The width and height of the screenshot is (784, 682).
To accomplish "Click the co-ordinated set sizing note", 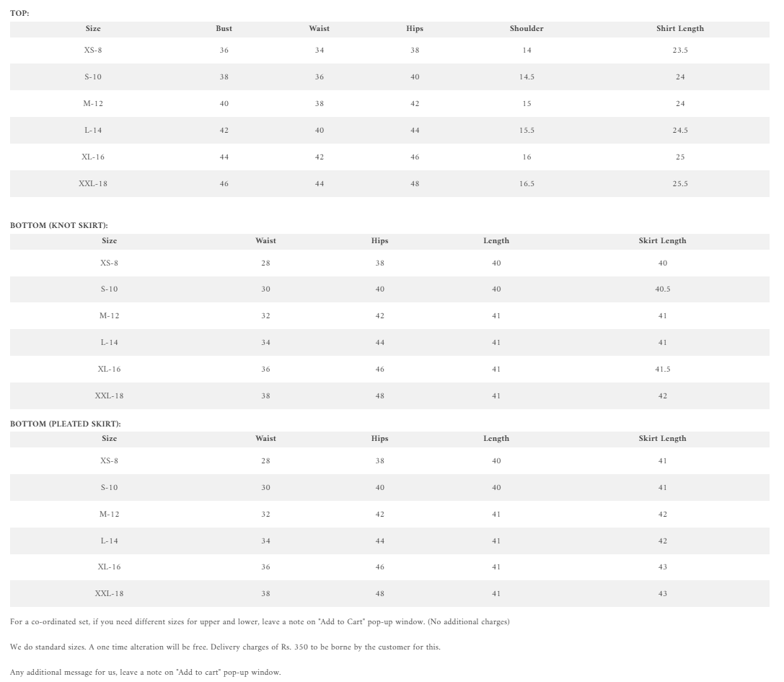I will click(x=260, y=622).
